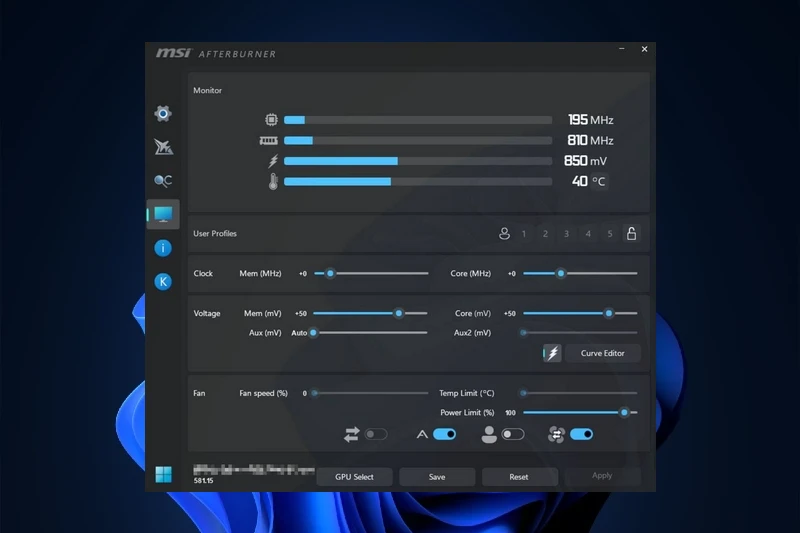
Task: Click the "User Profiles" label
Action: click(x=215, y=233)
